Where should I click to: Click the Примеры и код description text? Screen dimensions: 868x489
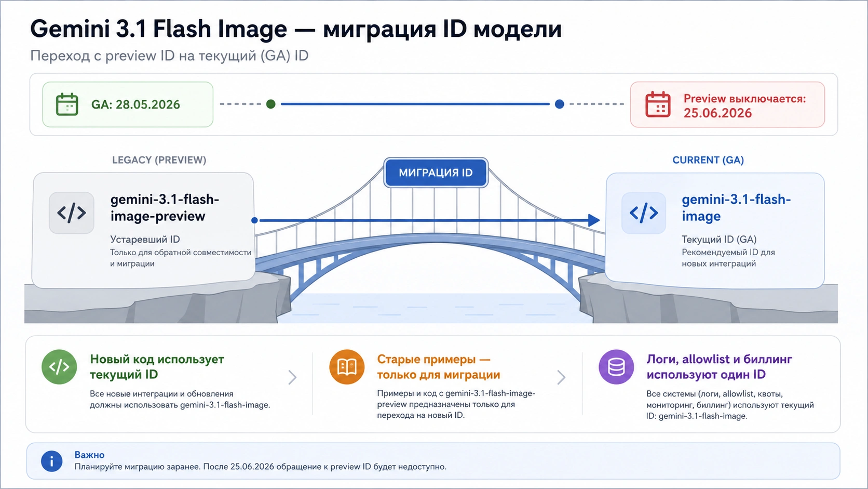pyautogui.click(x=456, y=404)
